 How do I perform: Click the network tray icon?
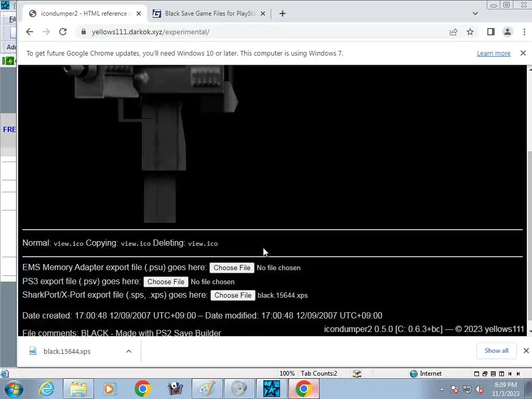pos(467,389)
